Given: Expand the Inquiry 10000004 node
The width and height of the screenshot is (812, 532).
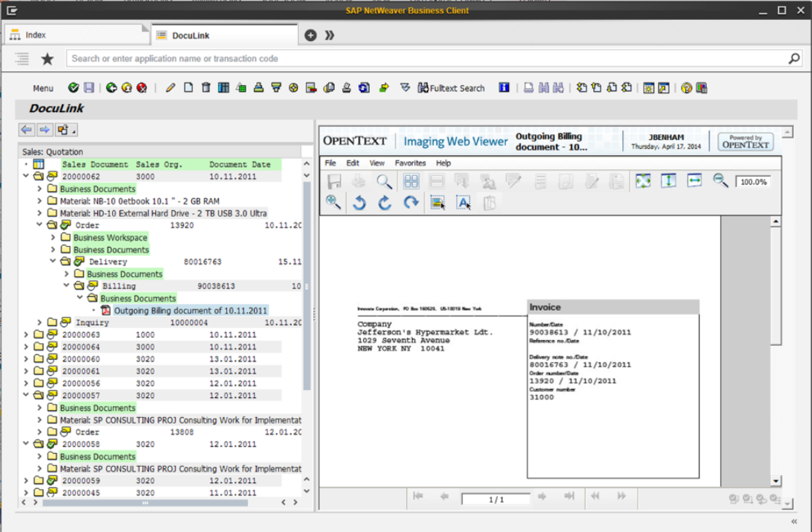Looking at the screenshot, I should click(x=40, y=322).
